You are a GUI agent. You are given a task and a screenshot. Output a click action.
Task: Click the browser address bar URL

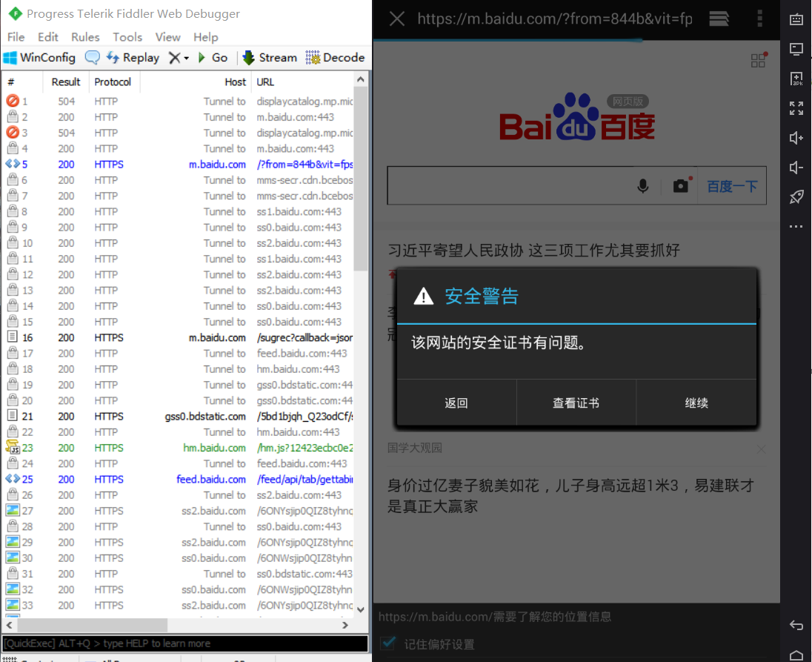[555, 19]
